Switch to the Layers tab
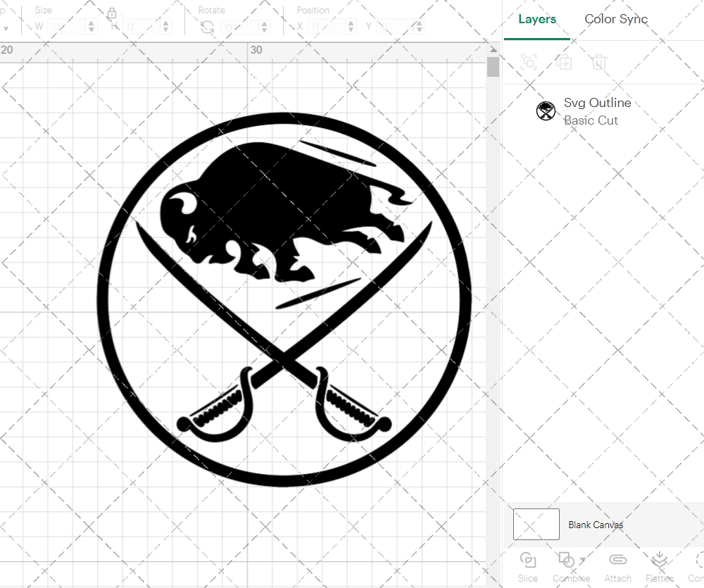Image resolution: width=704 pixels, height=588 pixels. [537, 19]
